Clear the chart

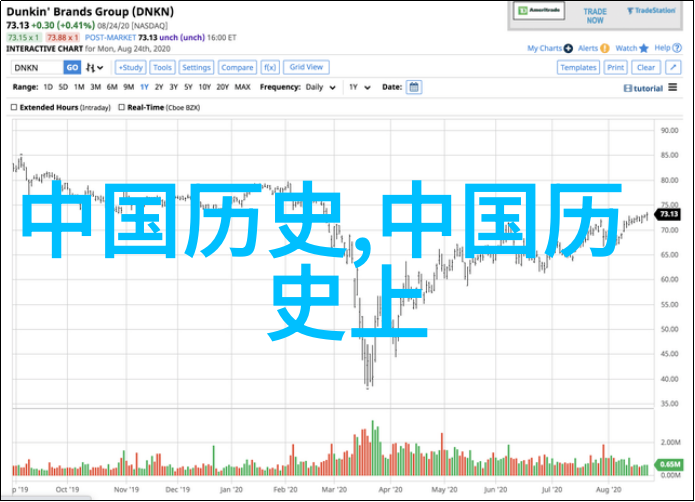click(646, 68)
